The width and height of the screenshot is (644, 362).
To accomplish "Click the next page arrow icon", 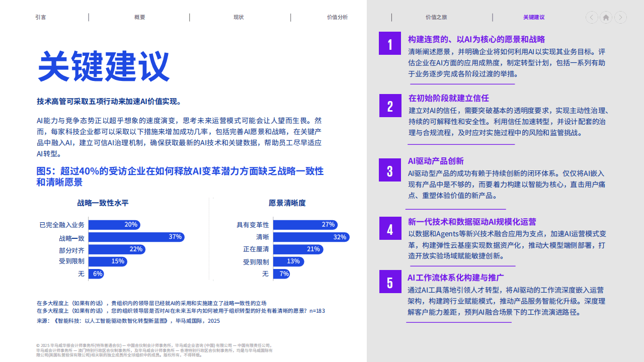I will (x=621, y=17).
